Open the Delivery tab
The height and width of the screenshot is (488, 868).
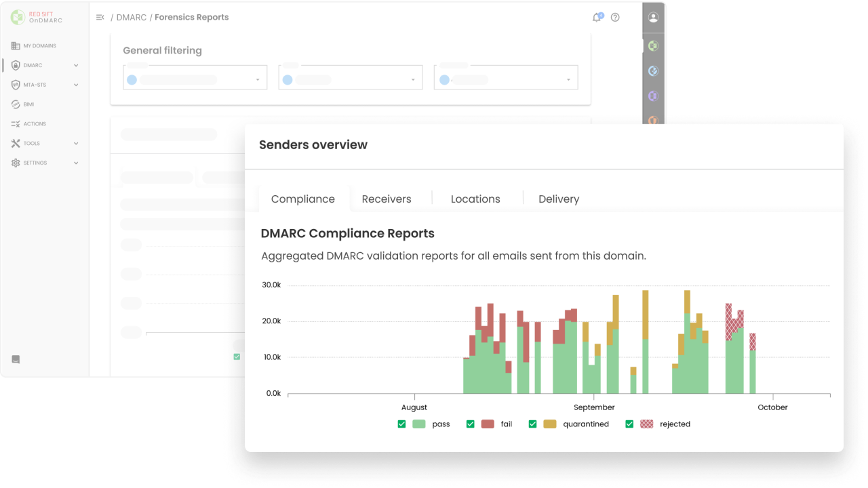point(559,199)
